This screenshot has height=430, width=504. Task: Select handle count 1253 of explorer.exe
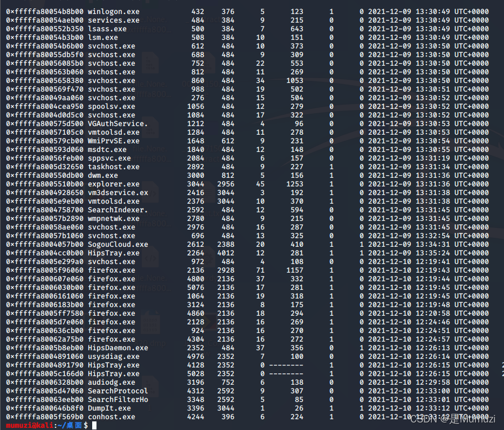point(295,184)
